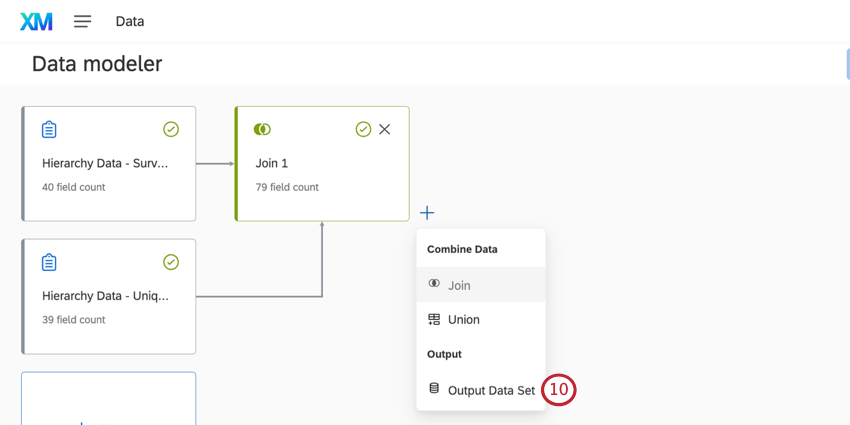
Task: Click the checkmark status on Hierarchy Data - Uniq node
Action: tap(171, 262)
